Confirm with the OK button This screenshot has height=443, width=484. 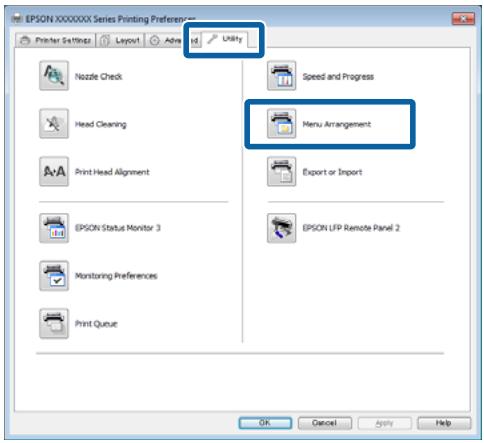point(265,423)
